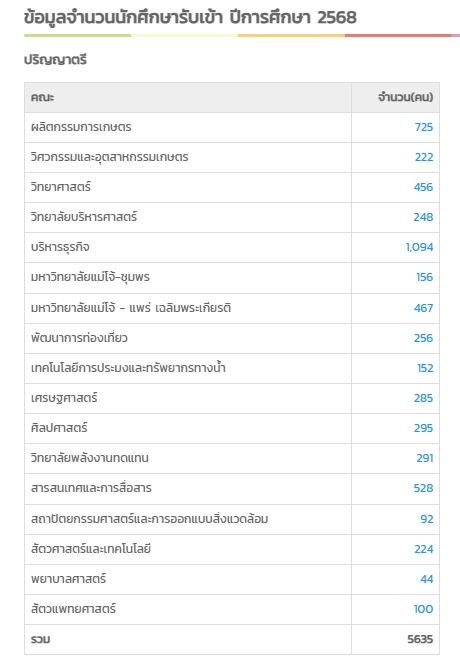Image resolution: width=460 pixels, height=660 pixels.
Task: Click the 222 count for วิศวกรรมและอุตสาหกรรมเกษตร
Action: click(x=424, y=157)
